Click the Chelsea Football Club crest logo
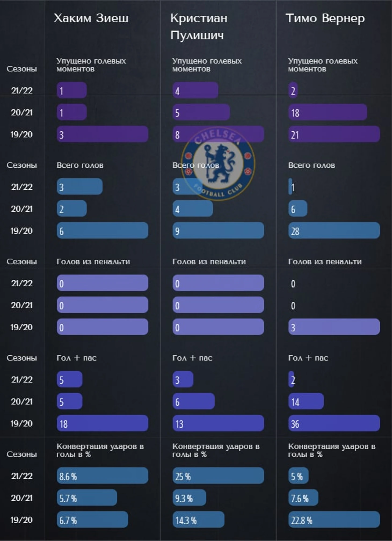392x541 pixels. pyautogui.click(x=218, y=164)
